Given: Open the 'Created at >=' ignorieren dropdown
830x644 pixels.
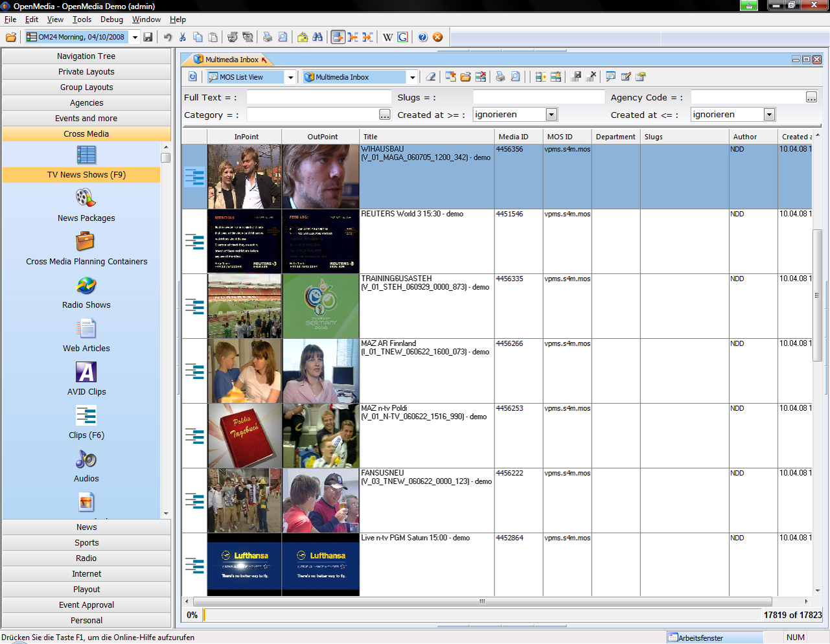Looking at the screenshot, I should click(551, 115).
